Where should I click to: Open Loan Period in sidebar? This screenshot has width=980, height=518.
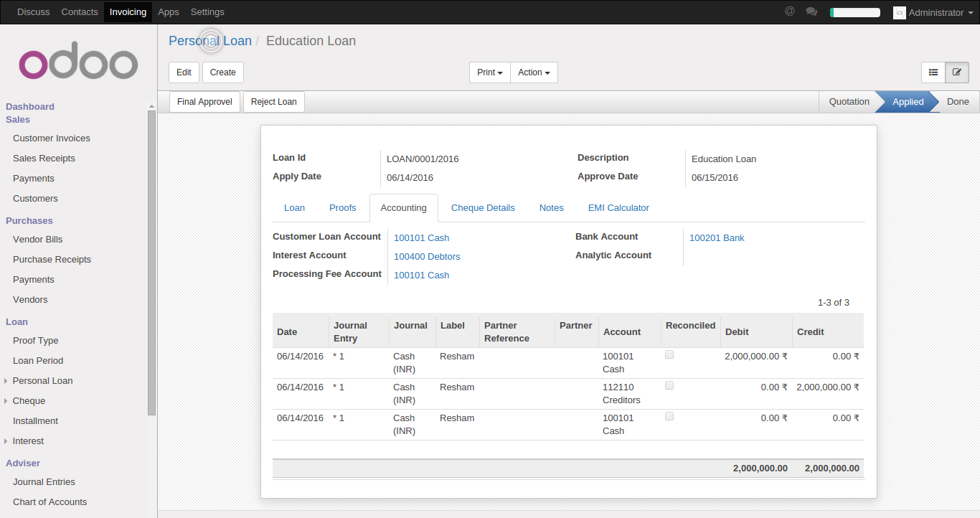click(38, 361)
